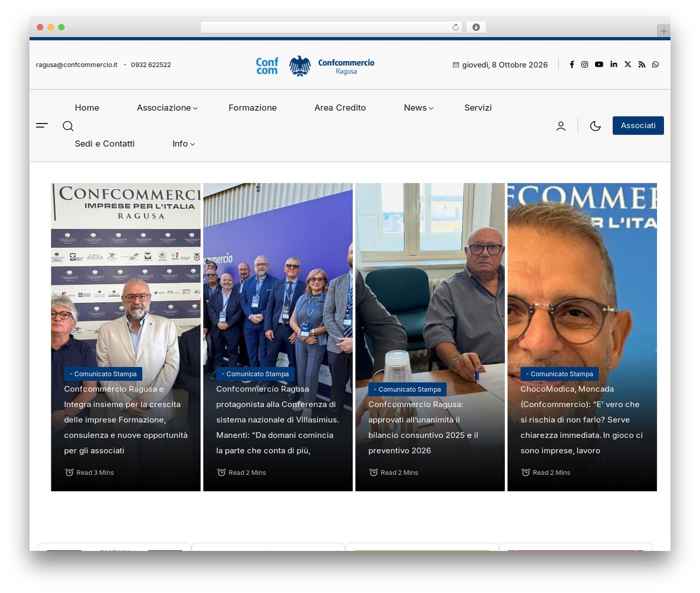Open article about Conferenza di sistema Villasimius
Image resolution: width=700 pixels, height=593 pixels.
[278, 420]
